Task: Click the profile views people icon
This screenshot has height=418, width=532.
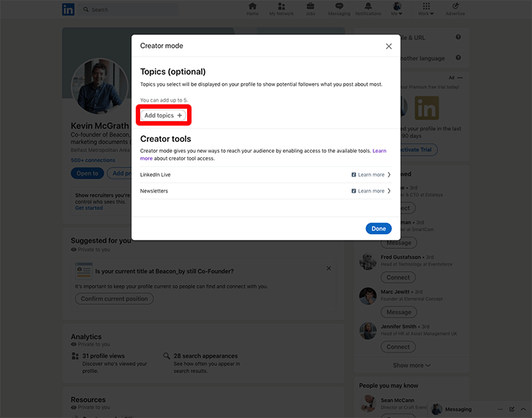Action: click(75, 356)
